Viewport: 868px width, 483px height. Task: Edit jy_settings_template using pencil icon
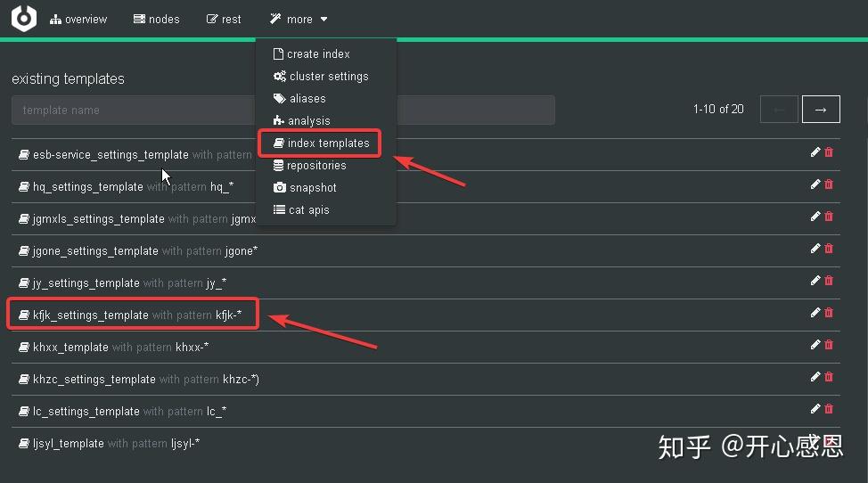815,281
